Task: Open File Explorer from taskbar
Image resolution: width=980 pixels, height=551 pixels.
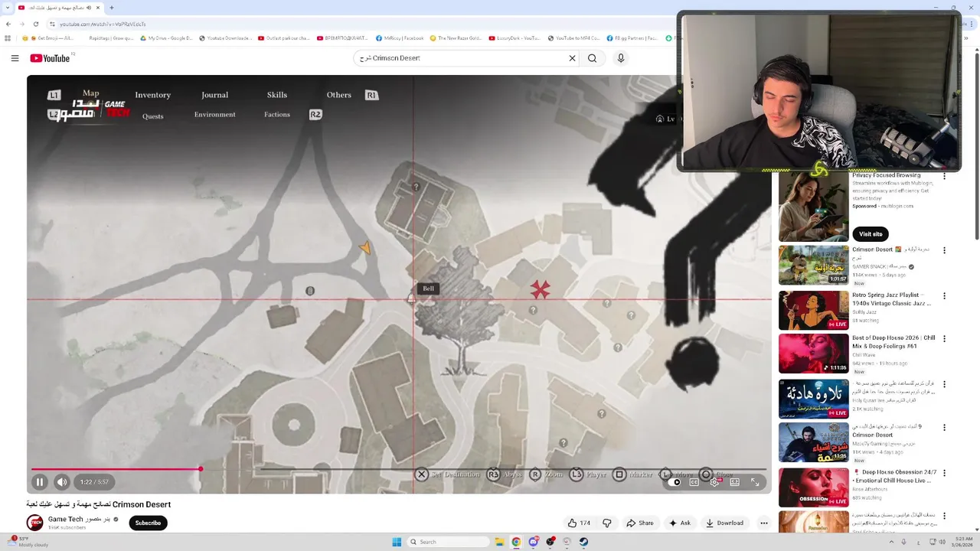Action: pos(499,542)
